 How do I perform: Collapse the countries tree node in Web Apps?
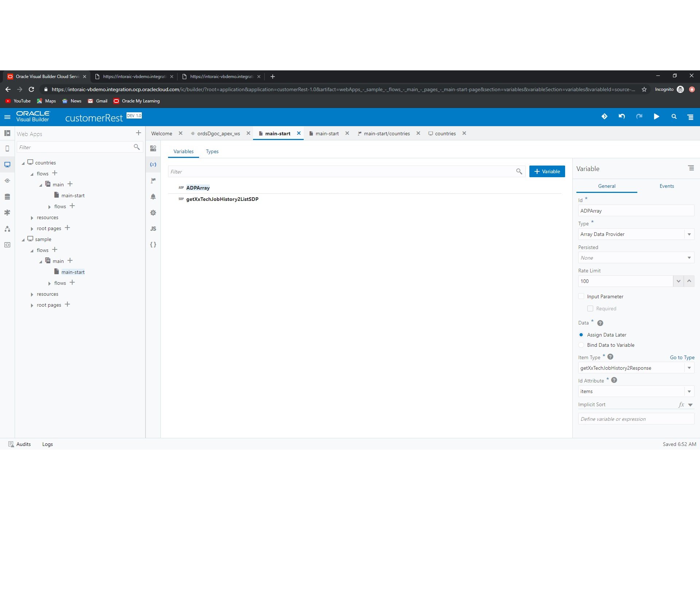24,163
